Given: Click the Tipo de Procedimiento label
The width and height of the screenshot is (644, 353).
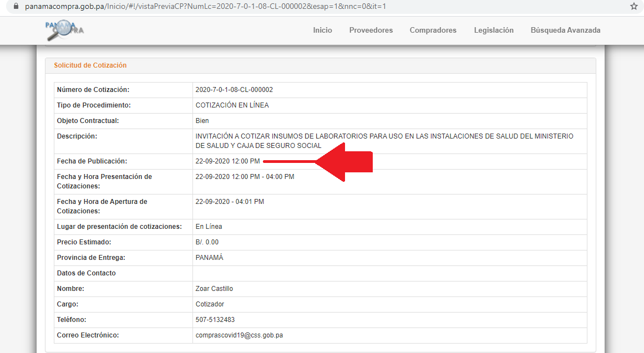Looking at the screenshot, I should pos(94,105).
